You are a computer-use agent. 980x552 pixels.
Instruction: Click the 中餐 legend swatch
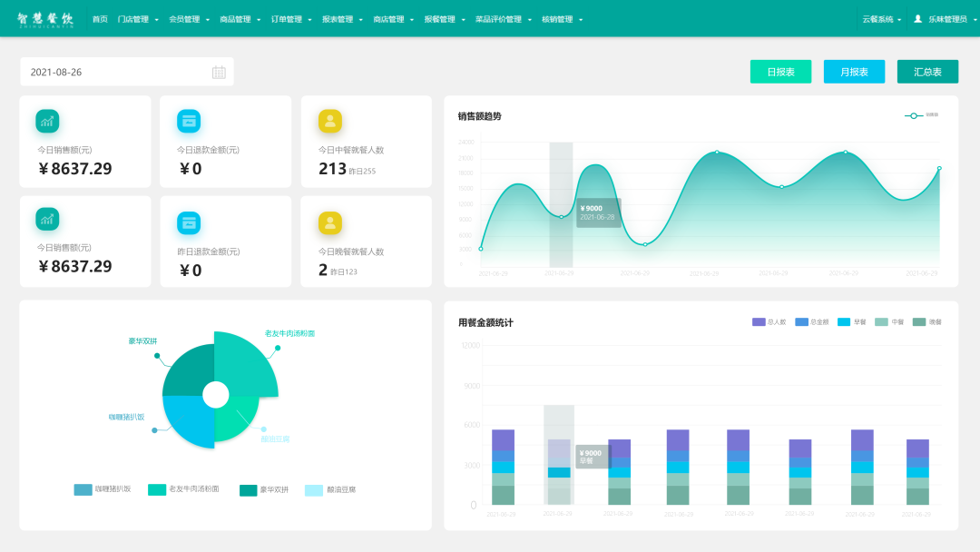point(881,322)
